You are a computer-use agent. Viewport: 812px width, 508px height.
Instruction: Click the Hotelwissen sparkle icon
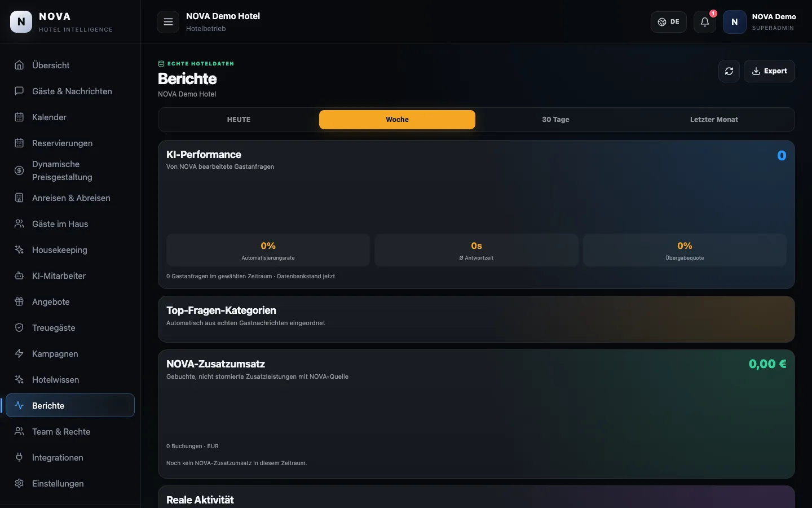[19, 380]
